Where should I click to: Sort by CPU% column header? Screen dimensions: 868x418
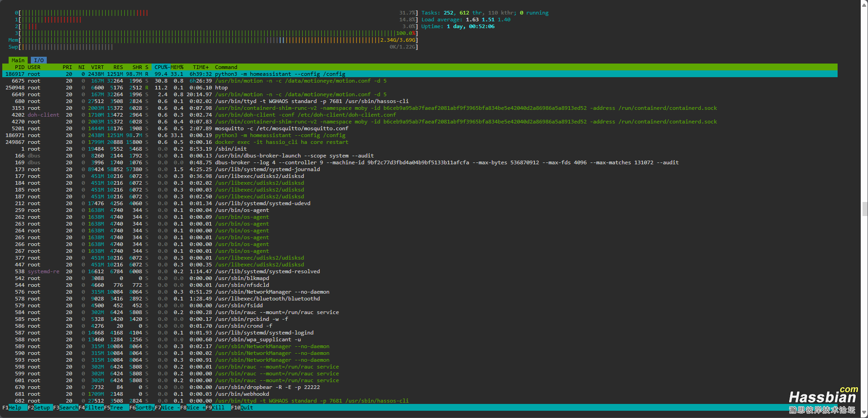(161, 67)
